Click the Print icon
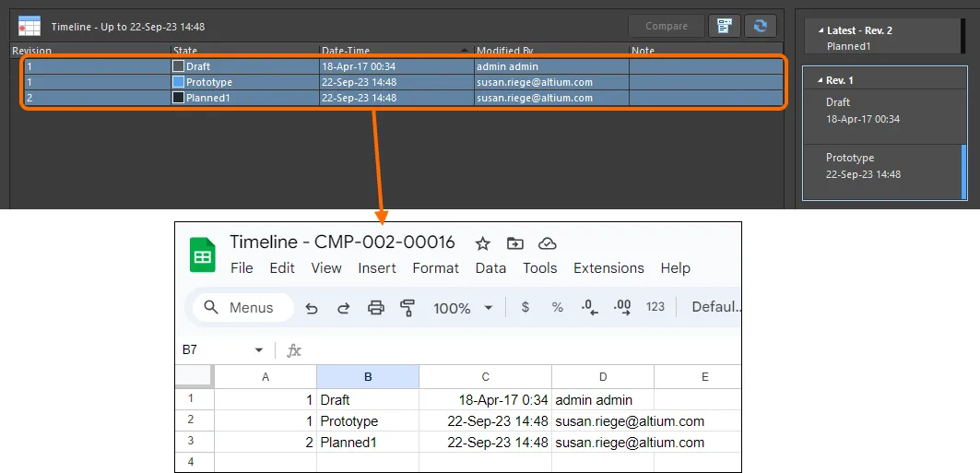The image size is (980, 473). [x=375, y=308]
